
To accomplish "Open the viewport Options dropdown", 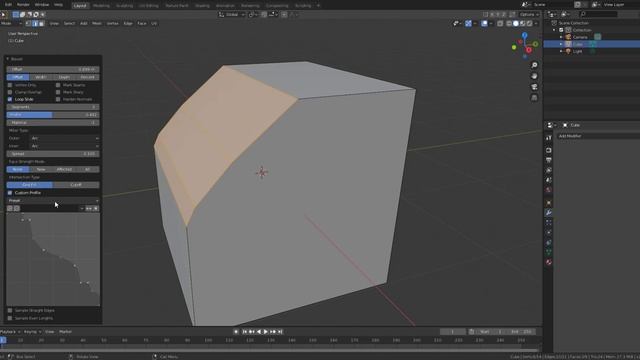I will coord(529,15).
